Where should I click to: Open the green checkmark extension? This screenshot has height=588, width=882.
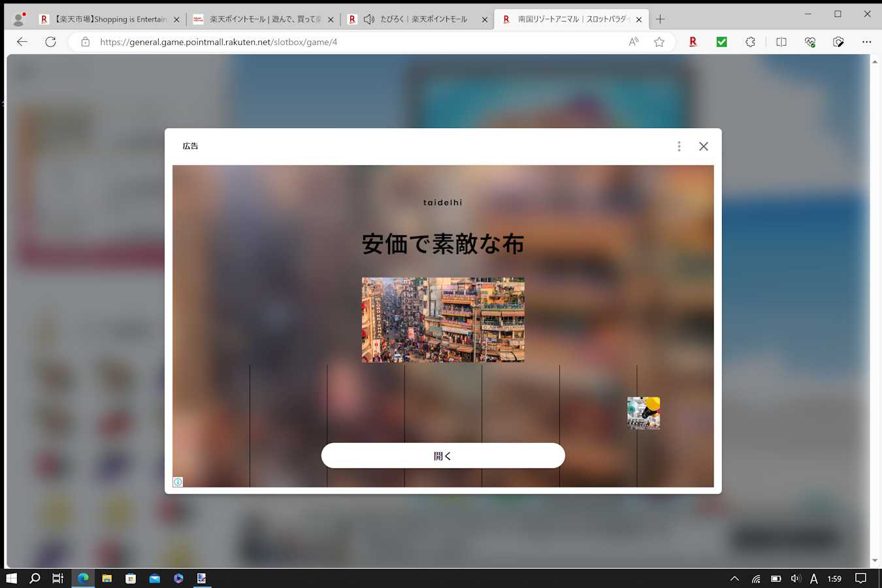coord(722,42)
